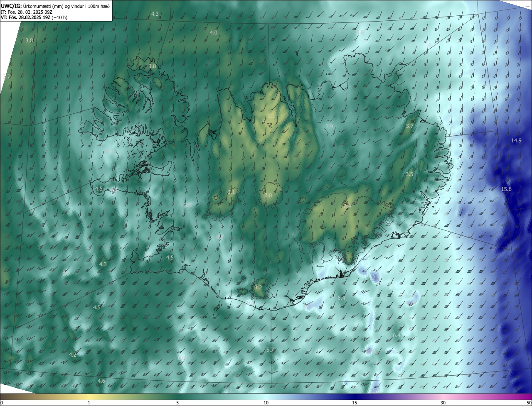This screenshot has height=406, width=532.
Task: Select the 'IT: Fös. 28. 02. 2025 09Z' line
Action: click(27, 12)
